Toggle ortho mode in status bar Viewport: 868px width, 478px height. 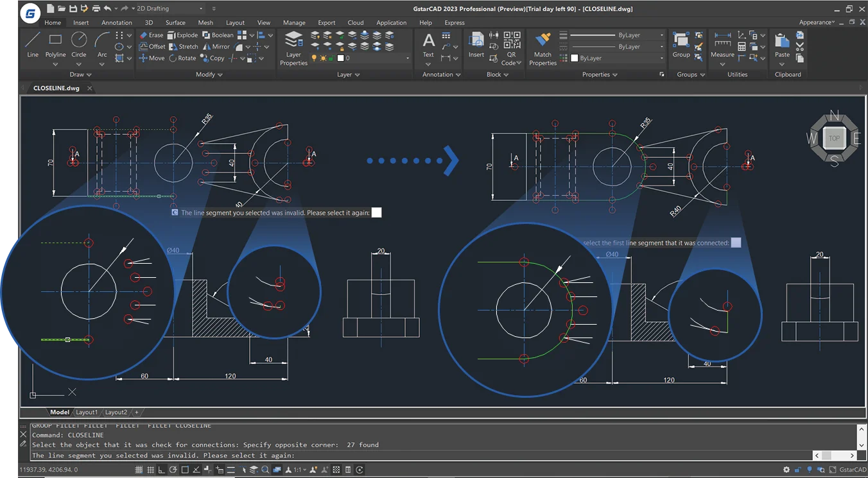click(x=161, y=470)
